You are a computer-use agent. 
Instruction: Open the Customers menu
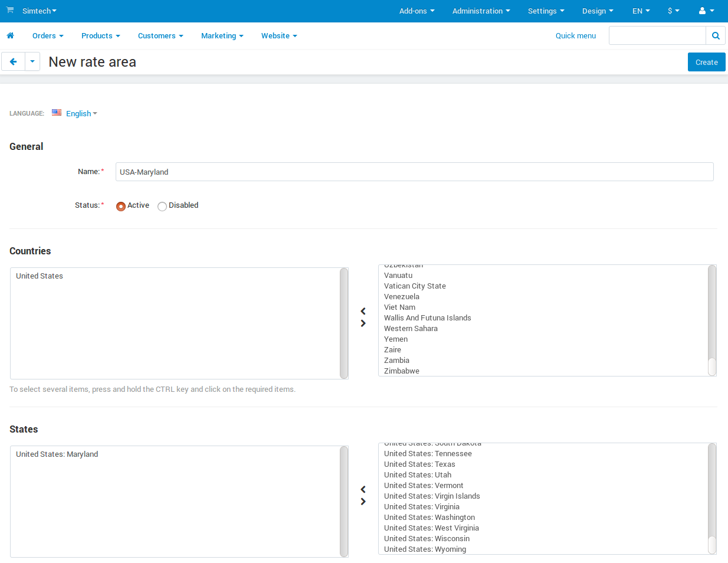tap(160, 36)
